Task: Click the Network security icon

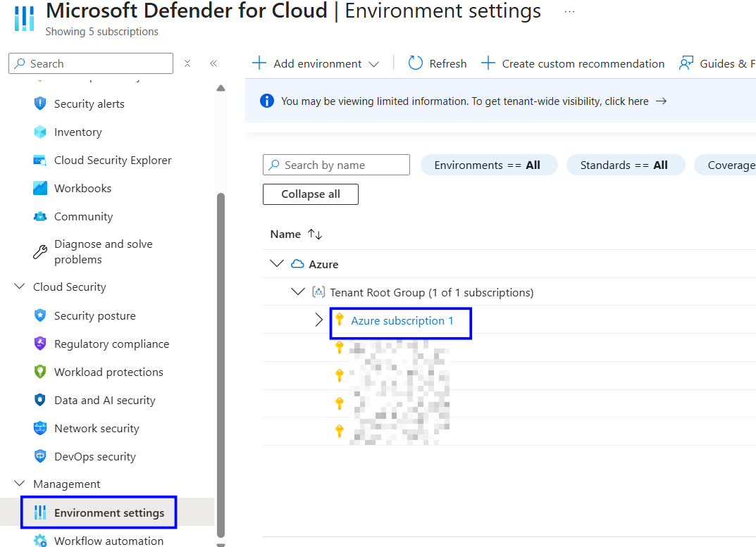Action: (x=40, y=428)
